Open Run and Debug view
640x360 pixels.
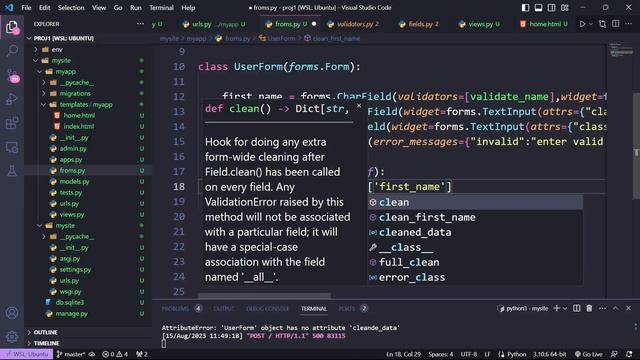[x=12, y=99]
